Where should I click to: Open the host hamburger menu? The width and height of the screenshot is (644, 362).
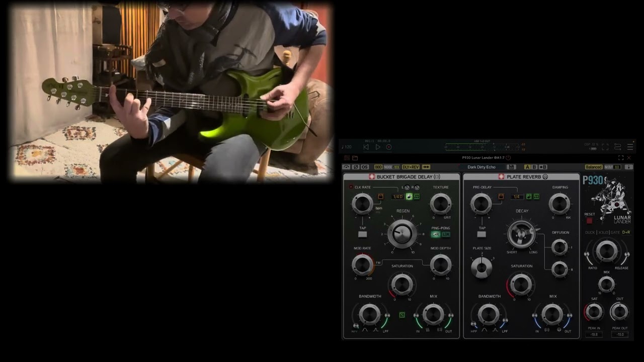click(x=630, y=147)
